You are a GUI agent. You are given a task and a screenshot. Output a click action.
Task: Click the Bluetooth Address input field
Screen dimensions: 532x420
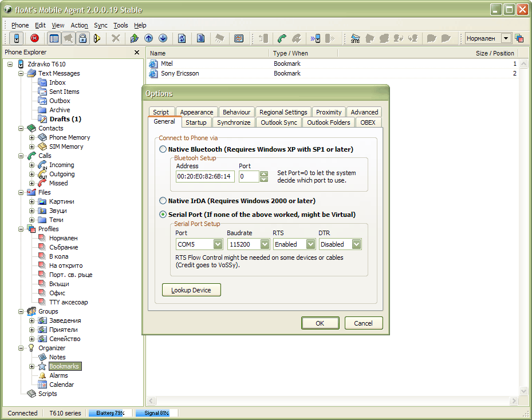(205, 176)
